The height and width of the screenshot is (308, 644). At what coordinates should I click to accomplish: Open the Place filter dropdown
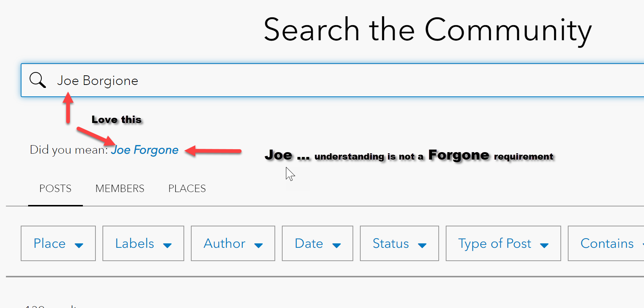(x=58, y=243)
